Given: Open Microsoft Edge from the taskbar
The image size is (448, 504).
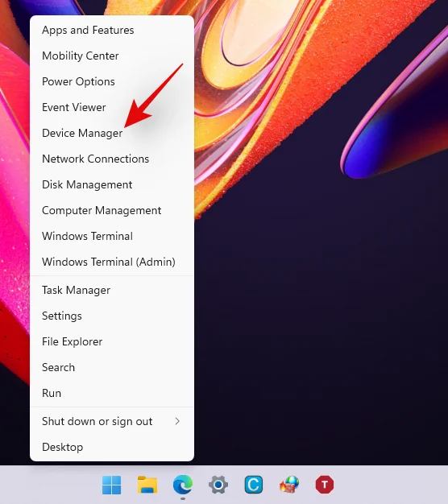Looking at the screenshot, I should click(x=183, y=485).
